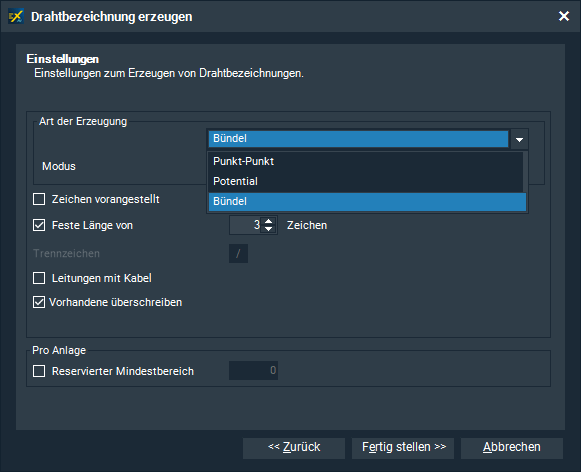Uncheck the Feste Länge von checkbox

(x=39, y=225)
